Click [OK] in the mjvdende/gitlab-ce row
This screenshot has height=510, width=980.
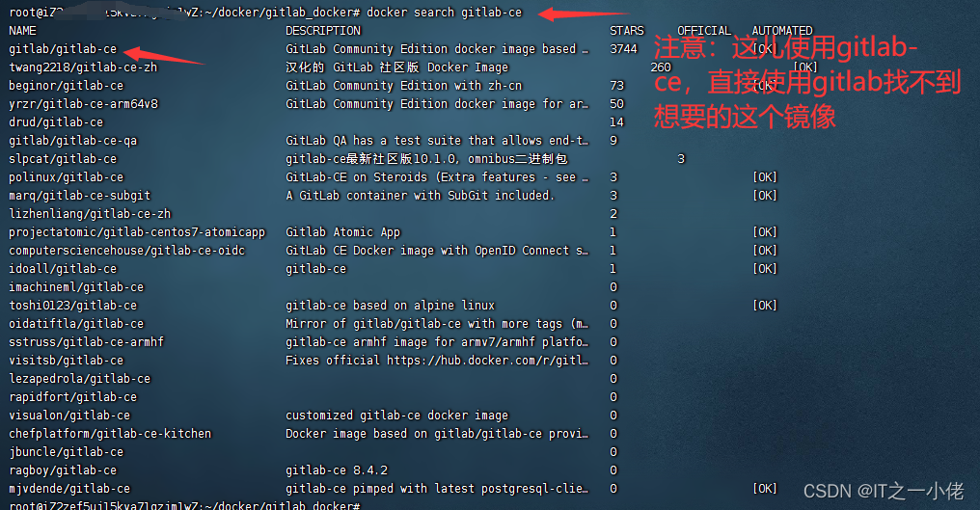tap(765, 488)
